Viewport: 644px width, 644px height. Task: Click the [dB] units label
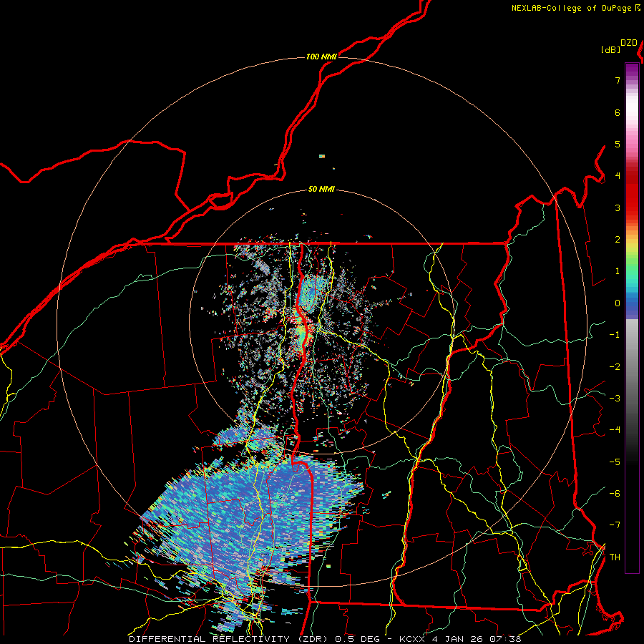click(x=611, y=49)
